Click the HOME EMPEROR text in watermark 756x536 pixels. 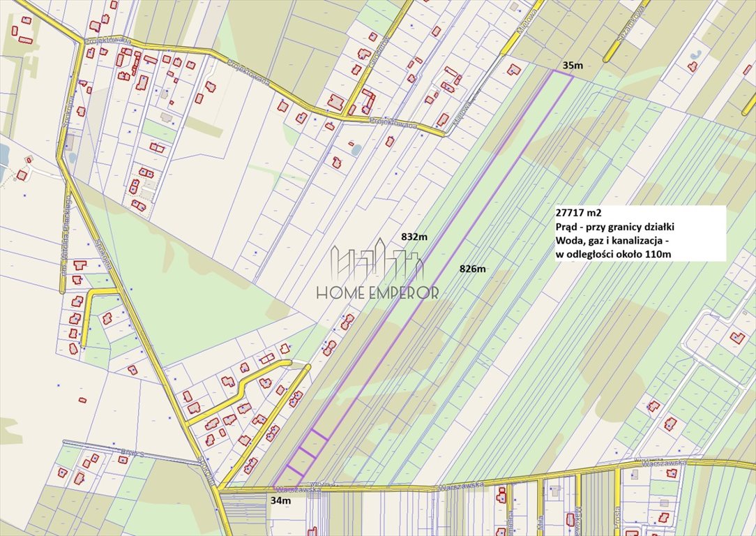[377, 292]
